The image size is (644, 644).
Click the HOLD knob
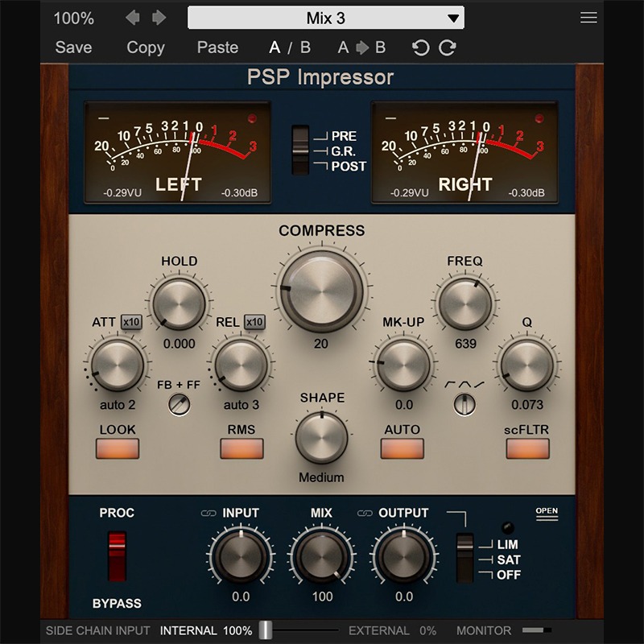pyautogui.click(x=179, y=304)
